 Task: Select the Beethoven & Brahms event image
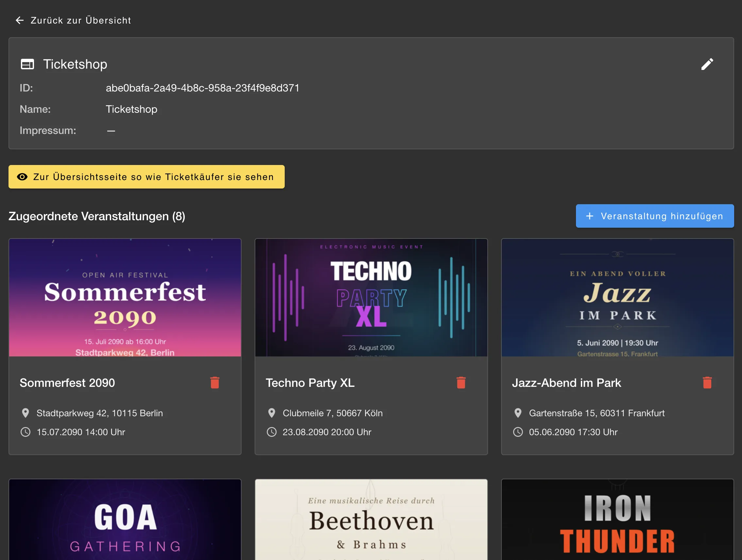pyautogui.click(x=371, y=520)
